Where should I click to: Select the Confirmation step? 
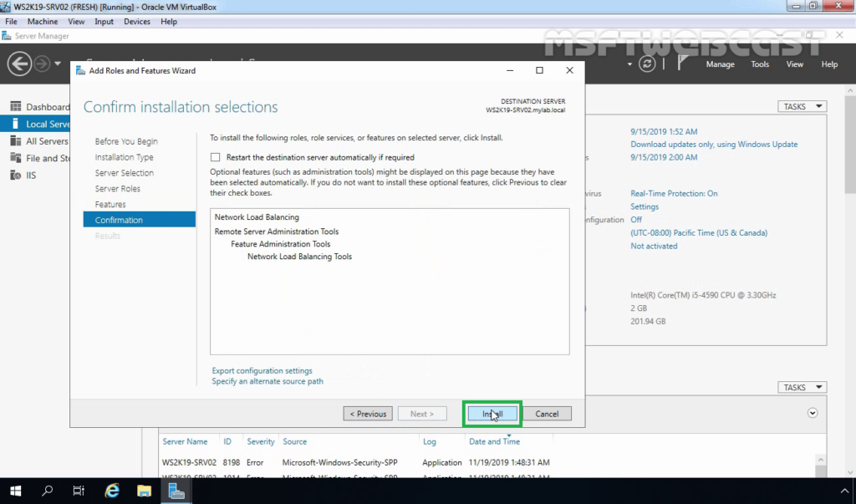tap(140, 220)
